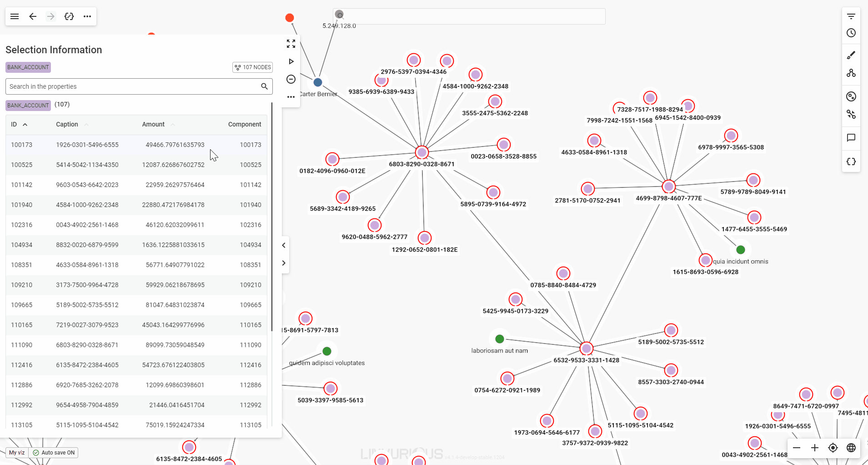This screenshot has width=868, height=465.
Task: Open the hamburger main menu
Action: pos(15,16)
